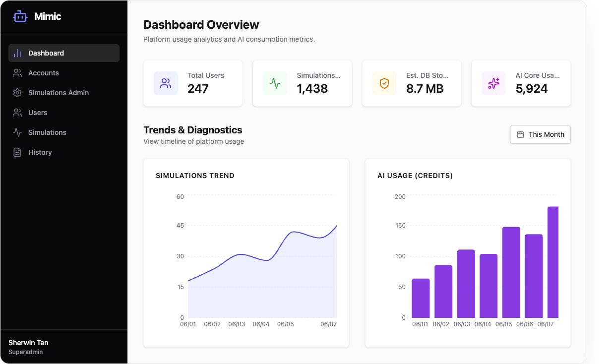
Task: Click the Mimic brand name
Action: (48, 16)
